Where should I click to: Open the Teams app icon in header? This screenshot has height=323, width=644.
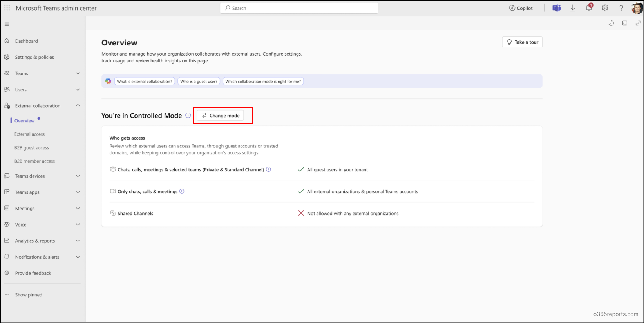tap(556, 8)
